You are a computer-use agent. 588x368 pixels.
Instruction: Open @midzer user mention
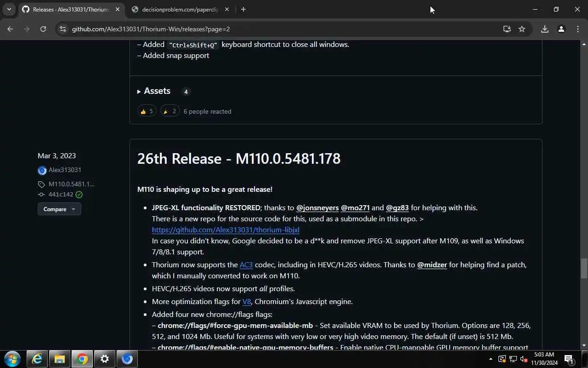click(x=432, y=265)
